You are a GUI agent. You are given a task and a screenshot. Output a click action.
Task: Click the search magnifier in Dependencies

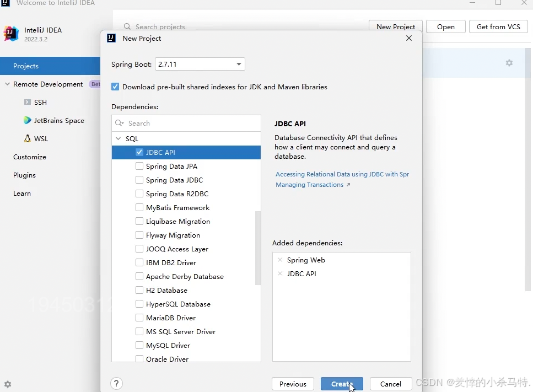point(119,123)
